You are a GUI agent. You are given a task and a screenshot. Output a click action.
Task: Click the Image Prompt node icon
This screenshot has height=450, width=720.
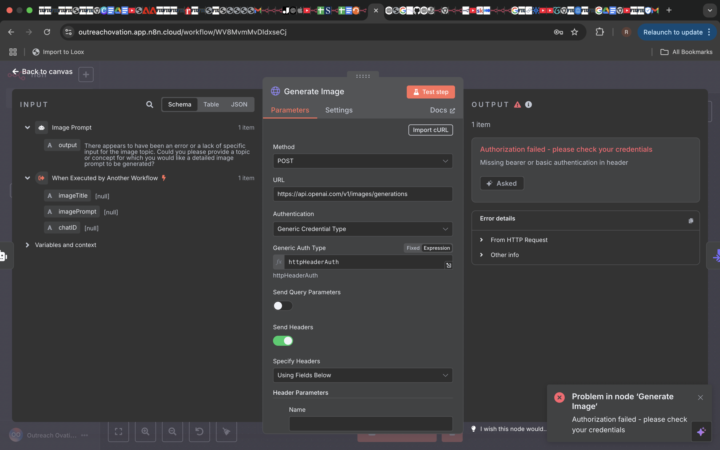pos(41,128)
